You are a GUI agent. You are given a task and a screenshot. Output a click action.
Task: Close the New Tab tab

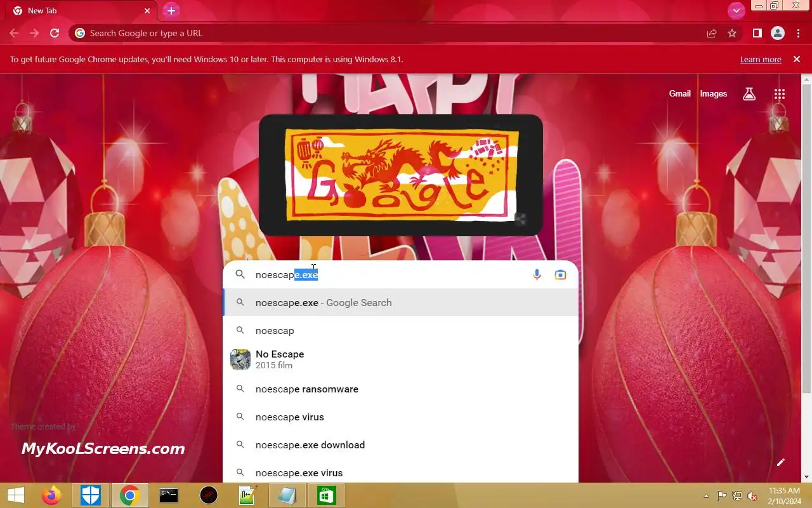click(x=147, y=11)
